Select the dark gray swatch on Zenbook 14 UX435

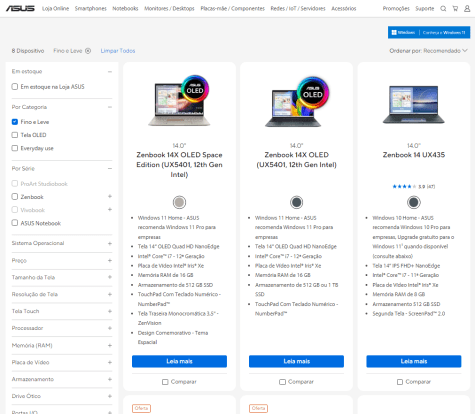point(414,202)
